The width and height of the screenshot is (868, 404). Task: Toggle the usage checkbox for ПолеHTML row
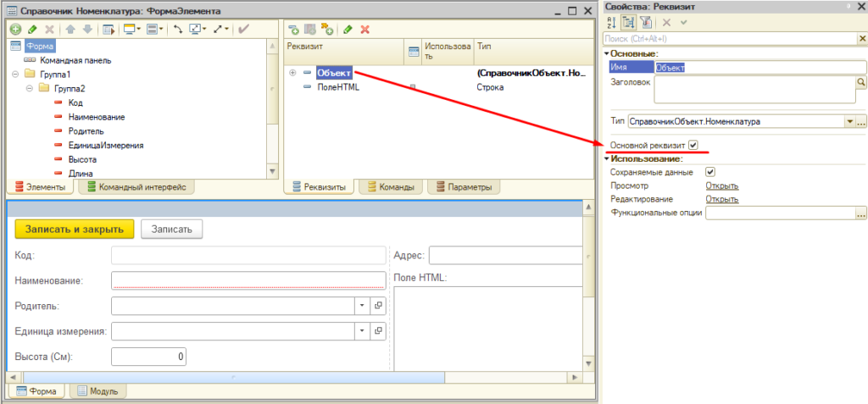coord(413,87)
